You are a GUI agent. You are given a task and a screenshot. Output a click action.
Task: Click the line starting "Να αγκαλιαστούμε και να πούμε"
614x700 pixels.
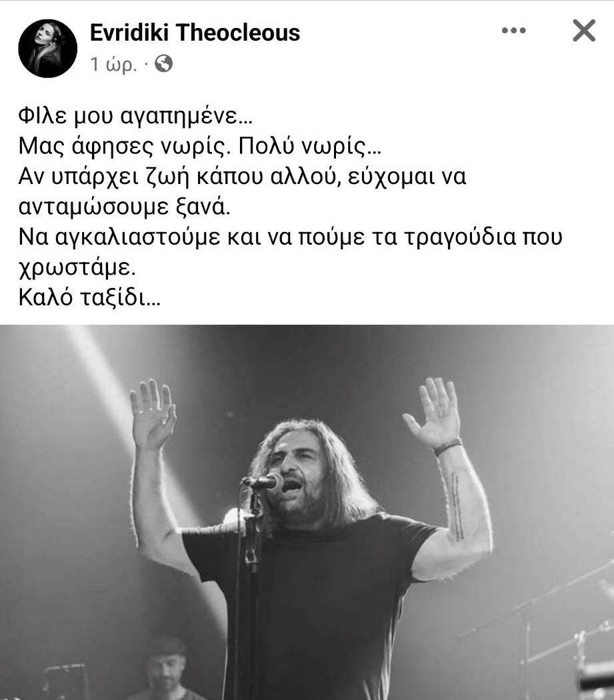tap(290, 237)
